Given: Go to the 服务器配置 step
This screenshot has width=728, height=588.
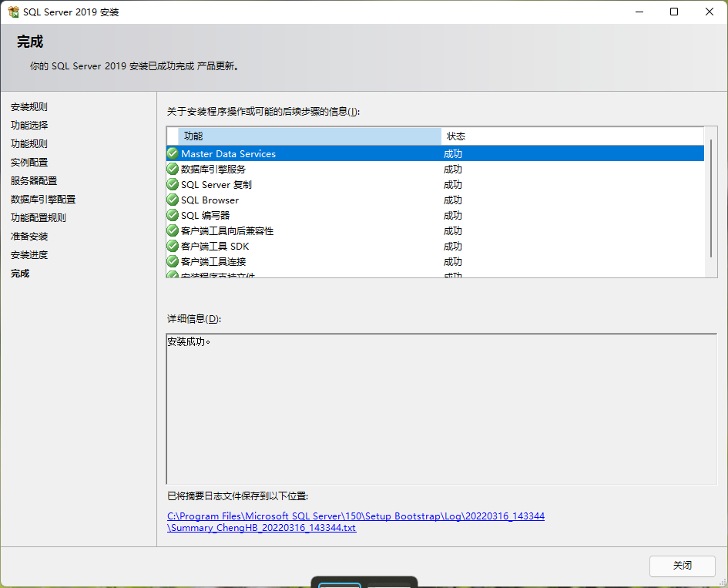Looking at the screenshot, I should pyautogui.click(x=34, y=181).
